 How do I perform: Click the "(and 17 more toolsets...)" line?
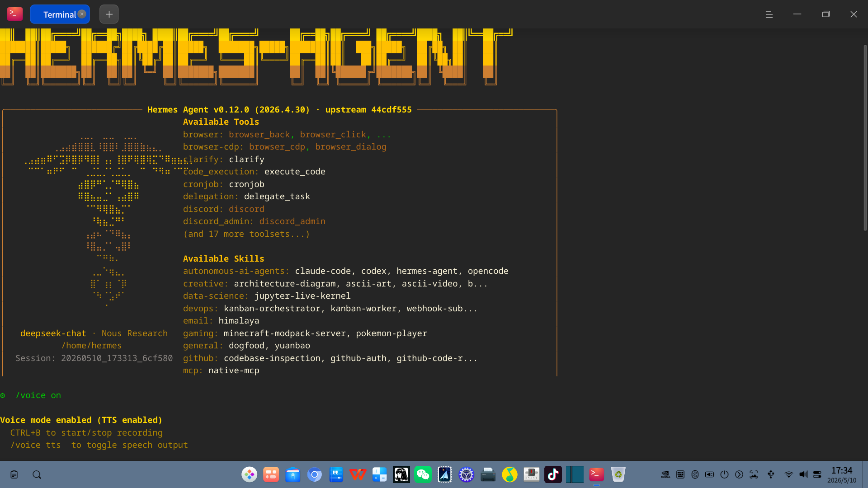point(246,234)
